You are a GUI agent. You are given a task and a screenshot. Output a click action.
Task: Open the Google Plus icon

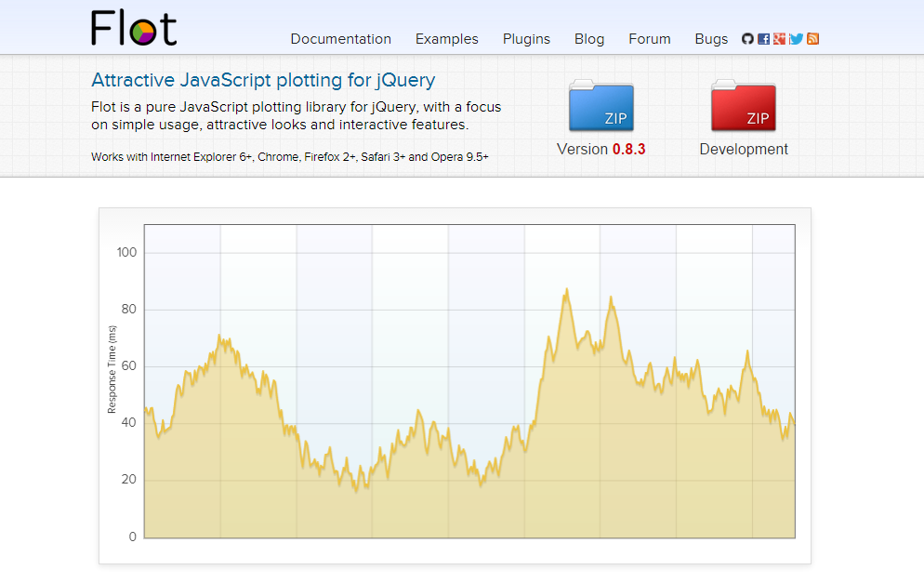pos(779,39)
